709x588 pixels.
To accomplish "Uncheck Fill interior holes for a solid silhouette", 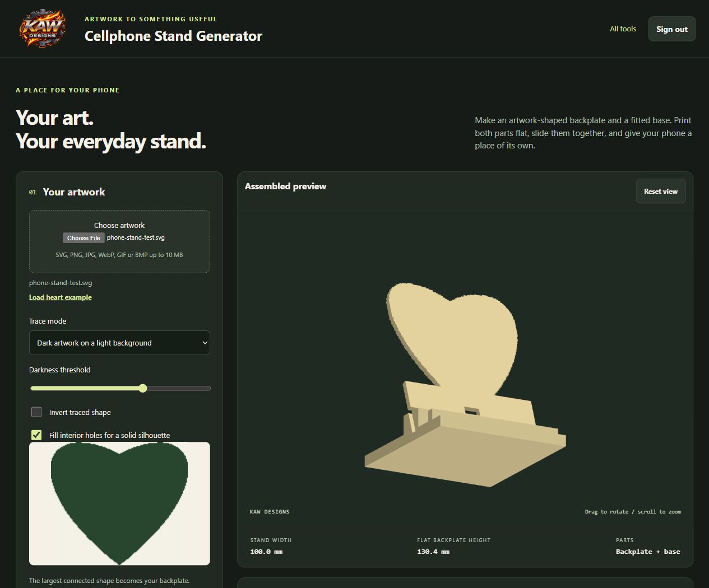I will point(36,435).
